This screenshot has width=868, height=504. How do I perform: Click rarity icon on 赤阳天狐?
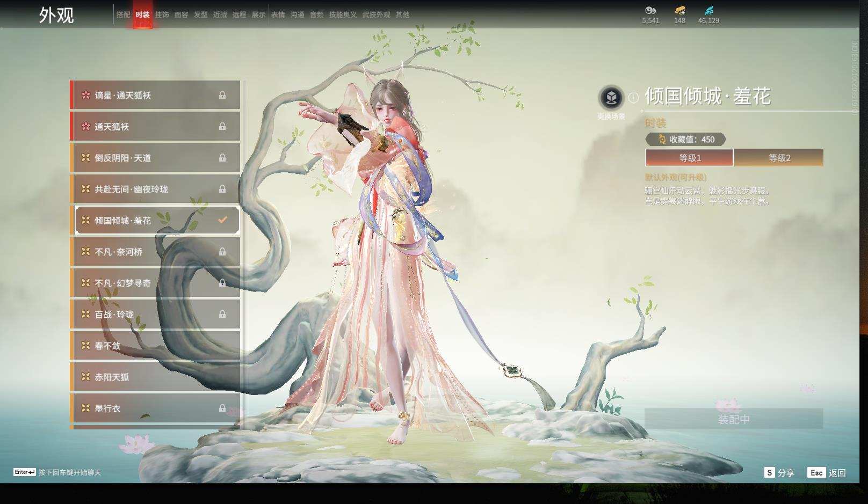click(x=85, y=377)
